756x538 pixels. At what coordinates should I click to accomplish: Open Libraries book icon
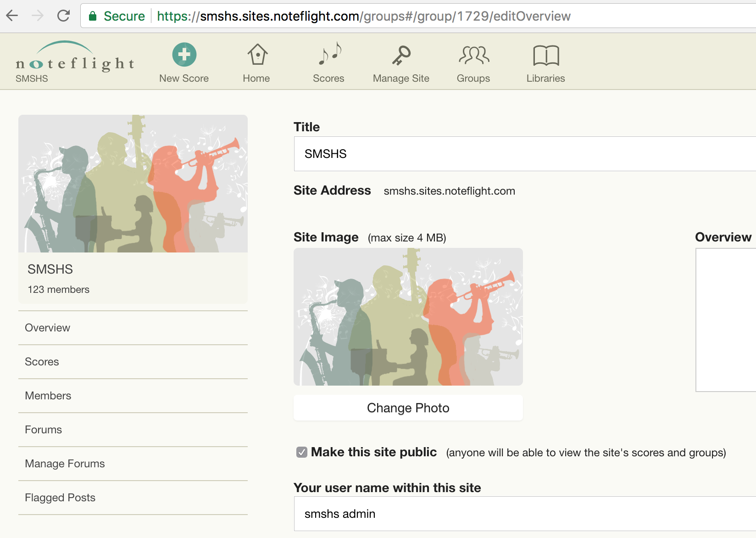tap(545, 56)
